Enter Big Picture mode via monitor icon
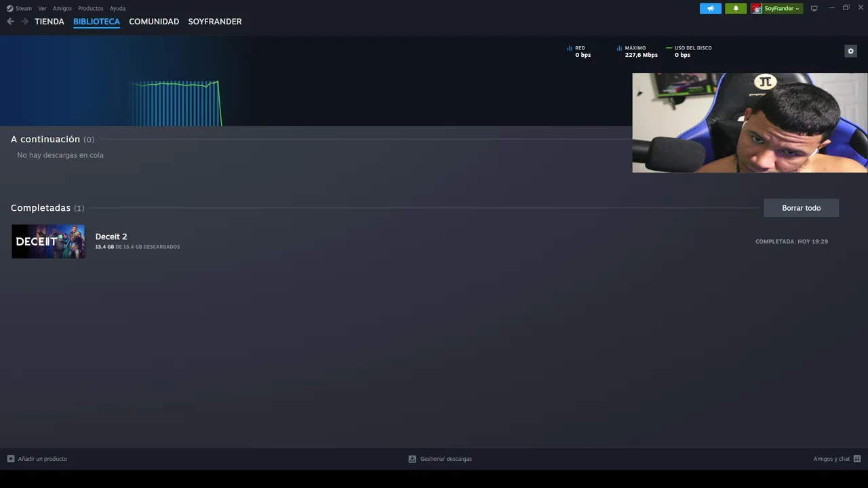868x488 pixels. coord(814,8)
